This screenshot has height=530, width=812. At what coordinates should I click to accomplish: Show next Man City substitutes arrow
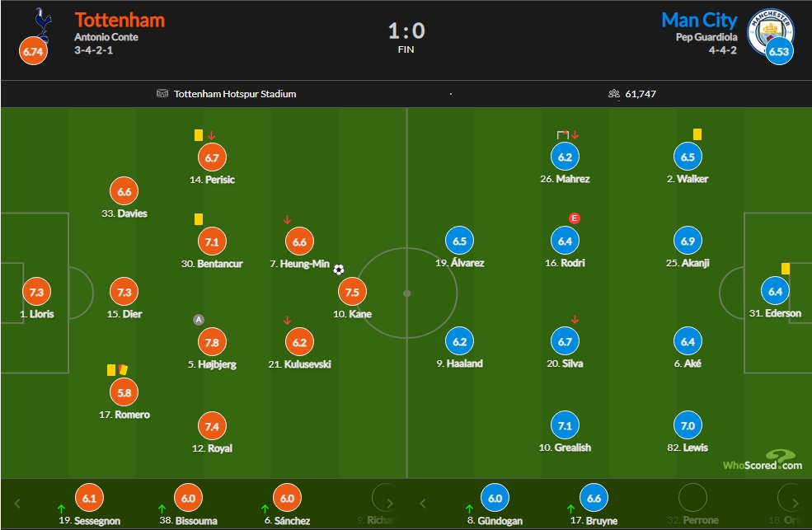[x=795, y=503]
